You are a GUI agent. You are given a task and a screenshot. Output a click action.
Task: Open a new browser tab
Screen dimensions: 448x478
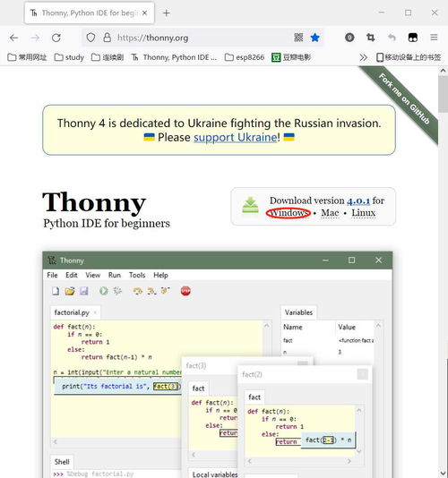click(167, 13)
